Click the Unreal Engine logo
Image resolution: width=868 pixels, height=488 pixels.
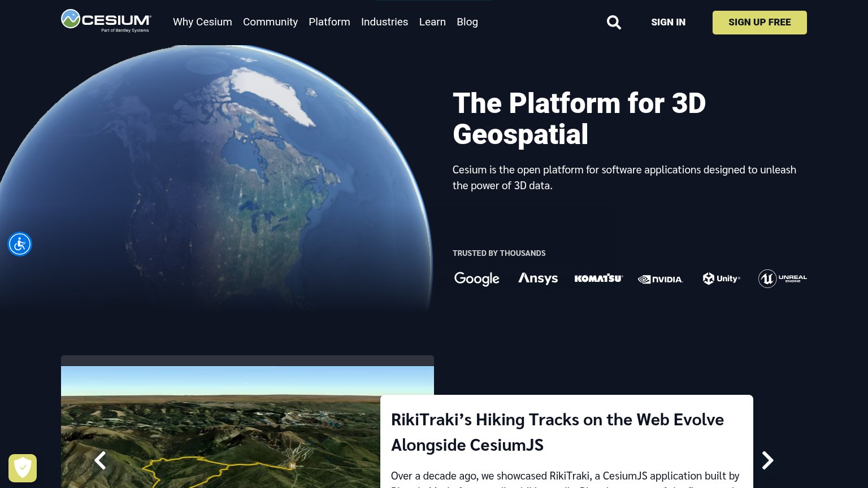pos(783,278)
